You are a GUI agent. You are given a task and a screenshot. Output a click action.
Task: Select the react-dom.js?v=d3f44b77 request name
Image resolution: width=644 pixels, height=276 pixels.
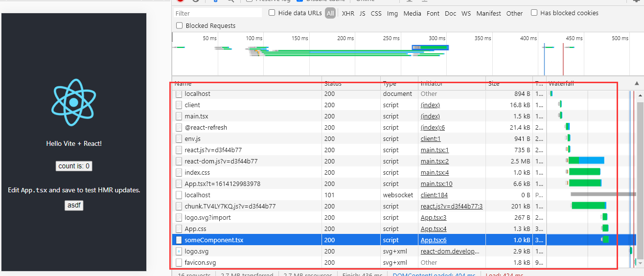(x=221, y=161)
